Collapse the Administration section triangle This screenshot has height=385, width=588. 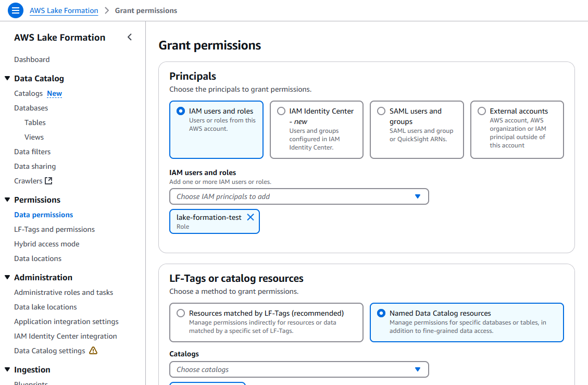[7, 277]
